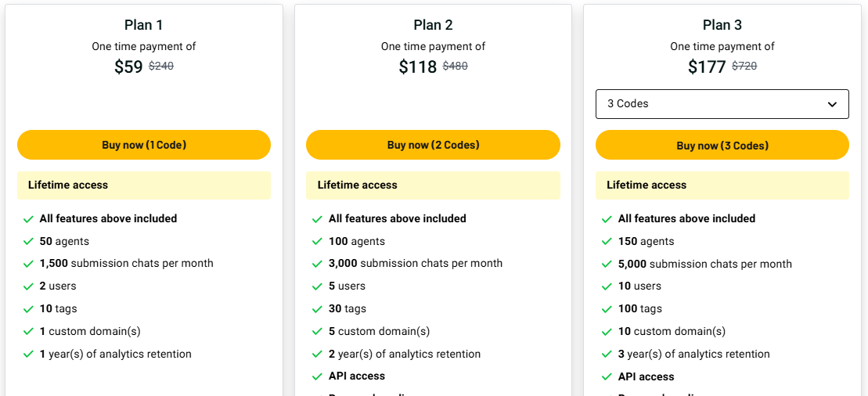Click checkmark beside 1 custom domain(s)
Image resolution: width=868 pixels, height=396 pixels.
29,332
